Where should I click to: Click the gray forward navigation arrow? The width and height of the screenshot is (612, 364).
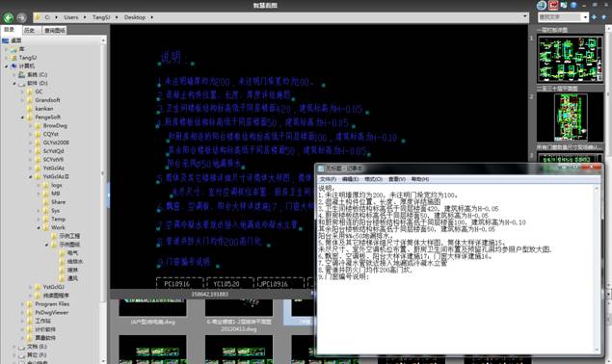[x=21, y=17]
